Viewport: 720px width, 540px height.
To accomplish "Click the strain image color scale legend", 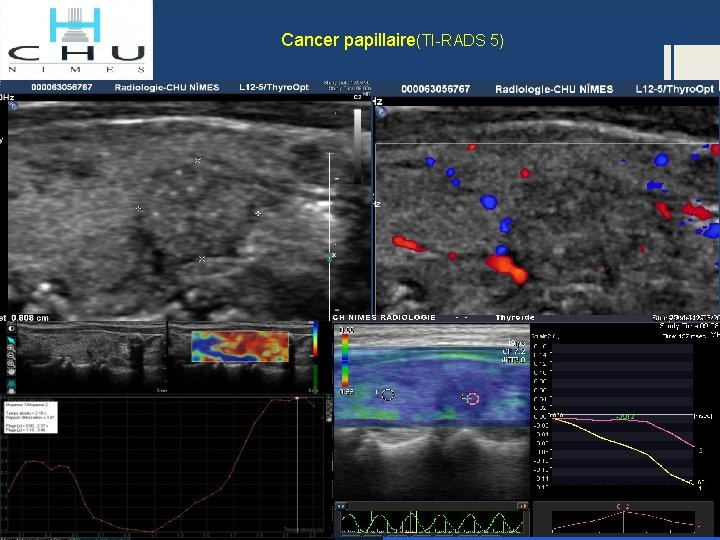I will click(x=345, y=360).
